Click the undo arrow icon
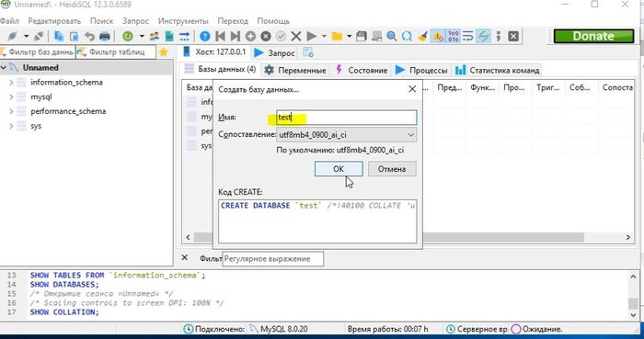This screenshot has height=339, width=644. tap(89, 37)
